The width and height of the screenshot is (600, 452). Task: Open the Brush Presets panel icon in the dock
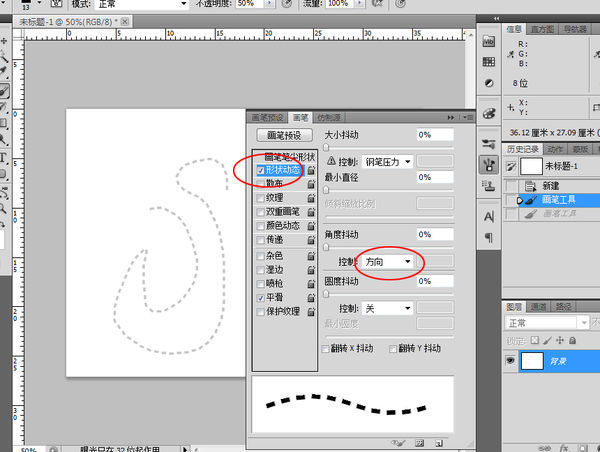[x=489, y=144]
